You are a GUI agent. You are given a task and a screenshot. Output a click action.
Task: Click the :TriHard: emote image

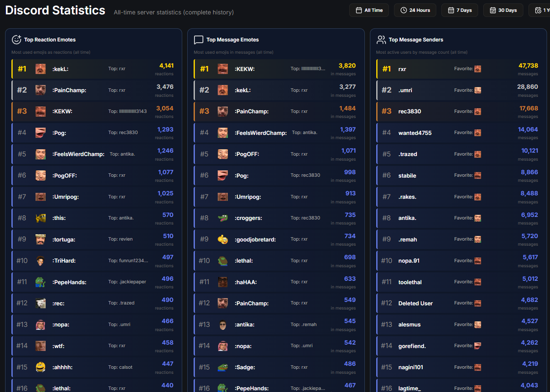(x=41, y=260)
